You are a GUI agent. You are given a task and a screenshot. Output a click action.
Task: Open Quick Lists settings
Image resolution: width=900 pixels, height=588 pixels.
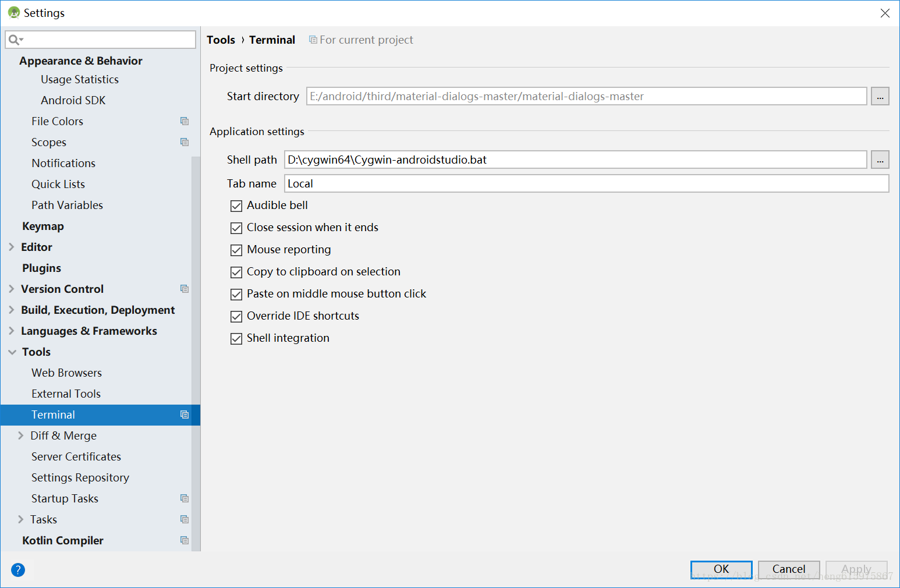58,184
